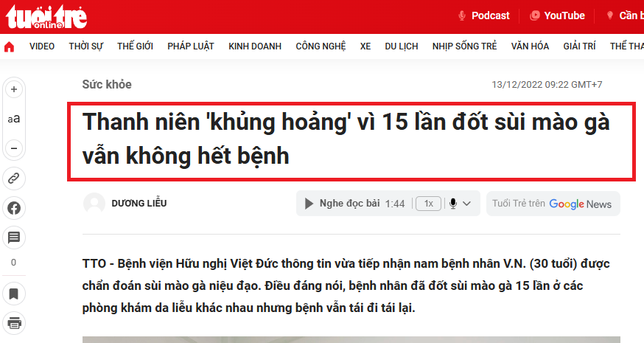Click the home icon in navigation bar
Viewport: 644px width, 343px height.
10,46
